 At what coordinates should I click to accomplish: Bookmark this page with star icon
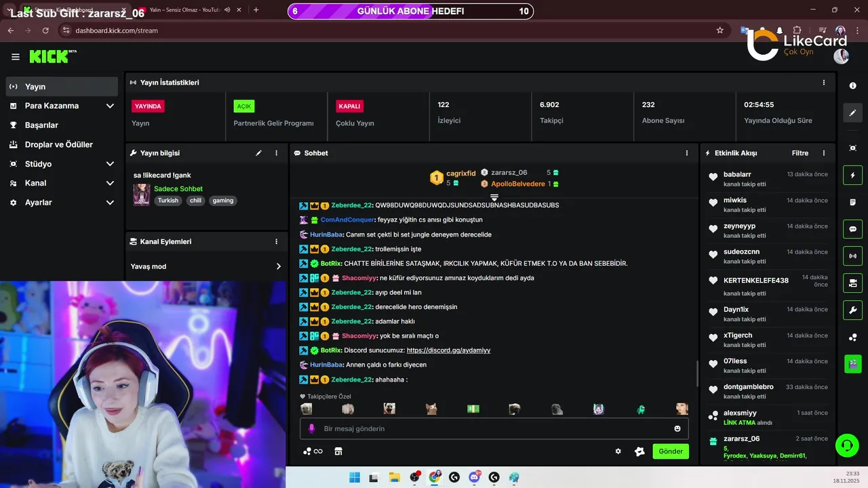click(x=720, y=30)
